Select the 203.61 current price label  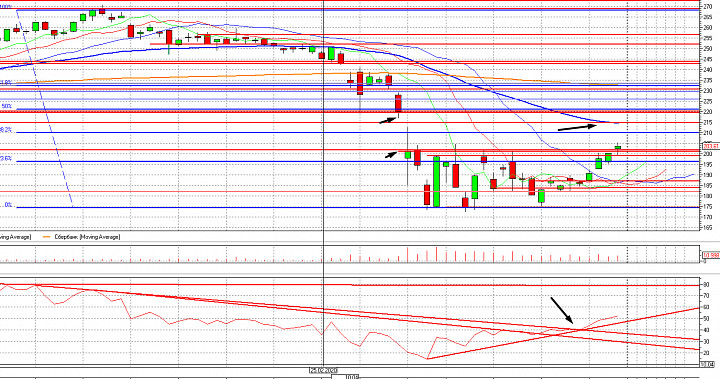(x=711, y=146)
